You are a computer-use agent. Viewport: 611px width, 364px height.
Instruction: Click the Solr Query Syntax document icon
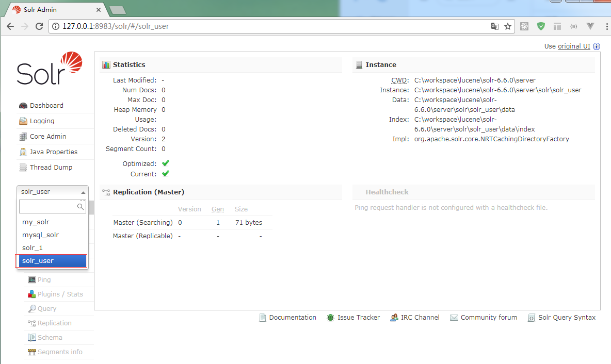pyautogui.click(x=532, y=318)
